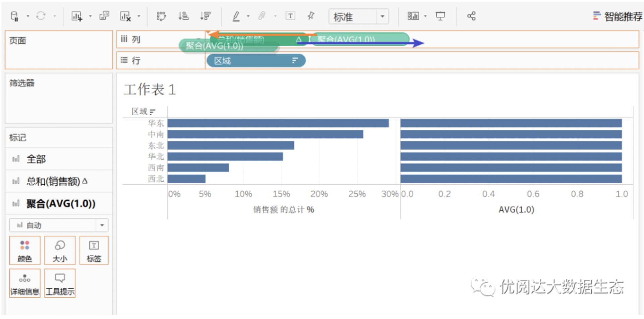Open the 颜色 color settings
Viewport: 644px width, 319px height.
[x=25, y=251]
